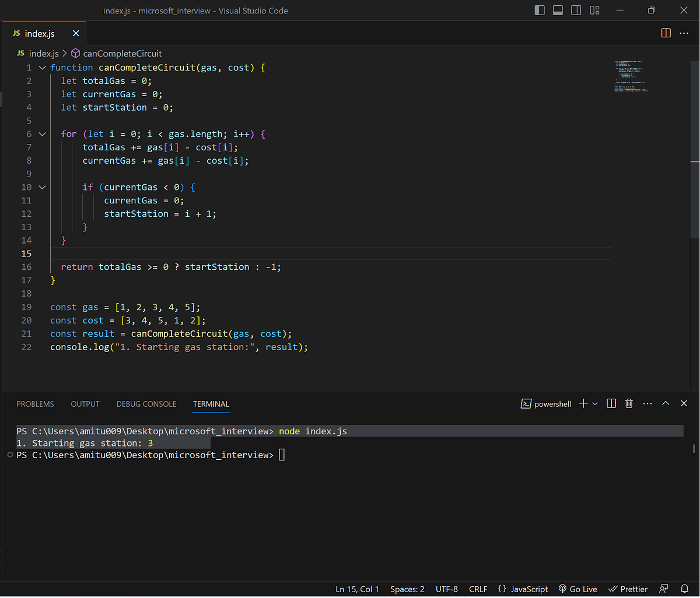The image size is (700, 598).
Task: Click the index.js breadcrumb item
Action: [x=44, y=54]
